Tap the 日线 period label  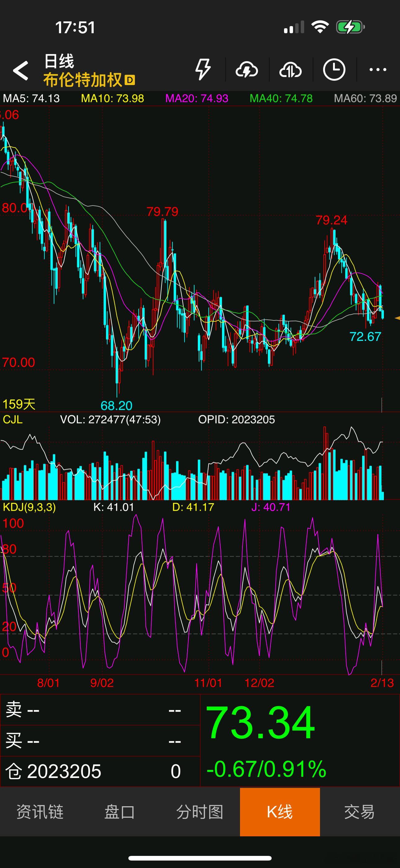point(59,61)
